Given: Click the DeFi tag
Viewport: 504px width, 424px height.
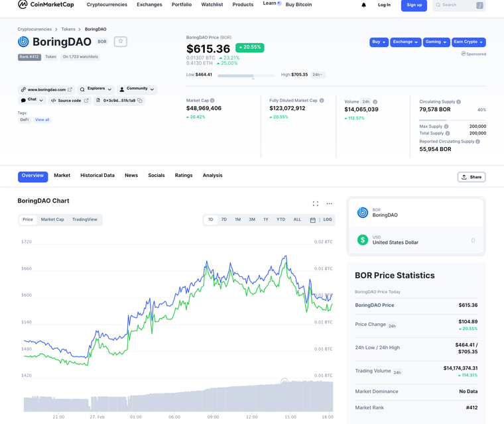Looking at the screenshot, I should click(25, 120).
